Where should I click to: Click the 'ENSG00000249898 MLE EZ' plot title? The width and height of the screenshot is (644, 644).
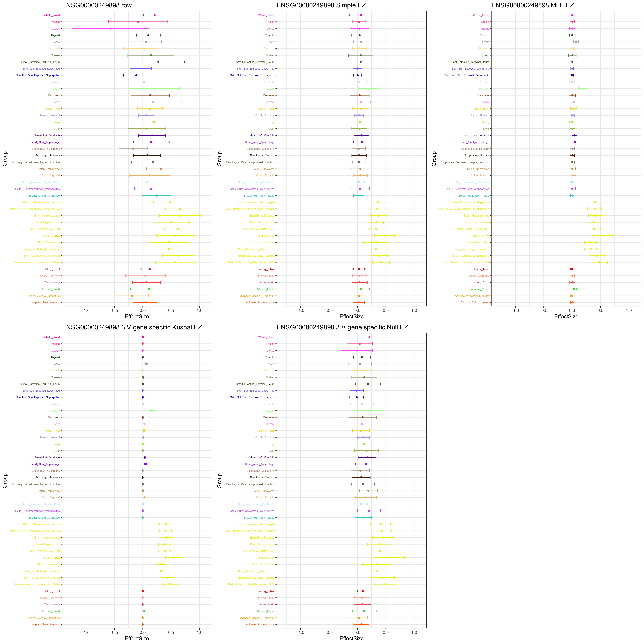pyautogui.click(x=532, y=5)
